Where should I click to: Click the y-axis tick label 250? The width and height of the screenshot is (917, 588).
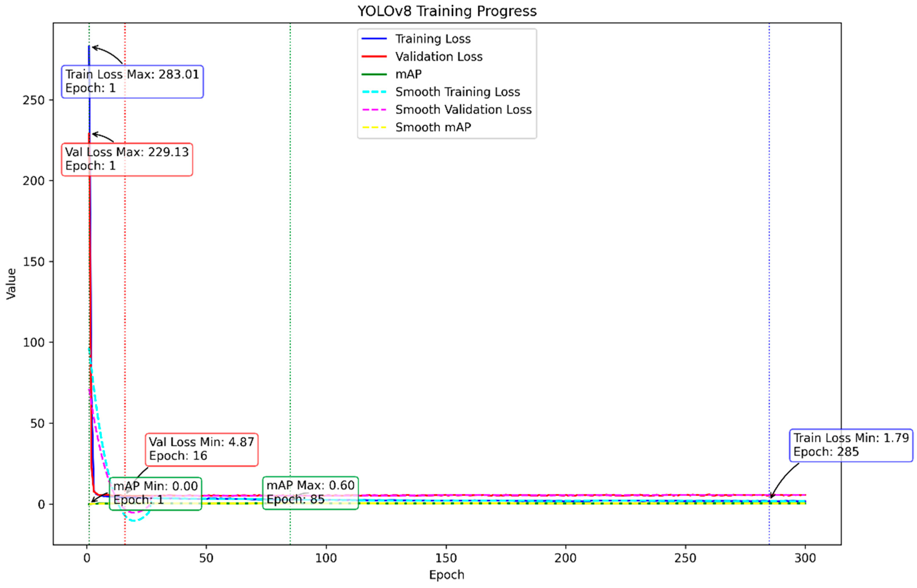point(34,100)
